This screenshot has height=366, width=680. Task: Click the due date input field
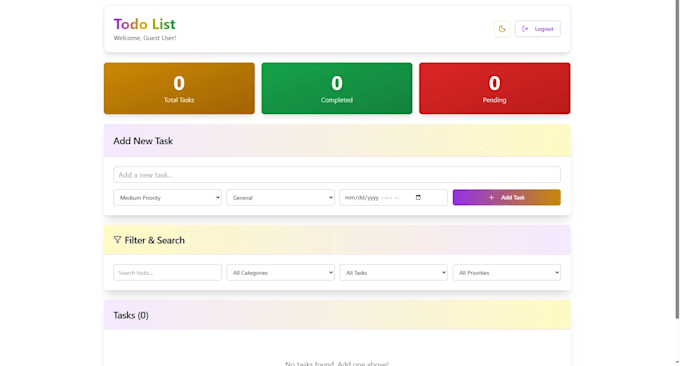click(x=393, y=197)
